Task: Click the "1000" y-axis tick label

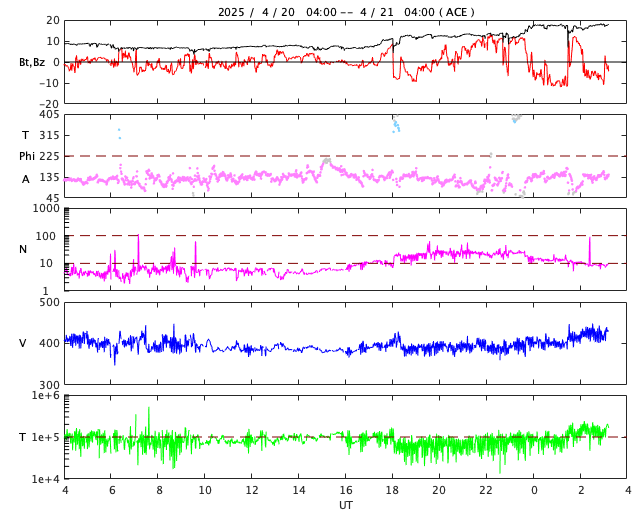Action: (x=46, y=209)
